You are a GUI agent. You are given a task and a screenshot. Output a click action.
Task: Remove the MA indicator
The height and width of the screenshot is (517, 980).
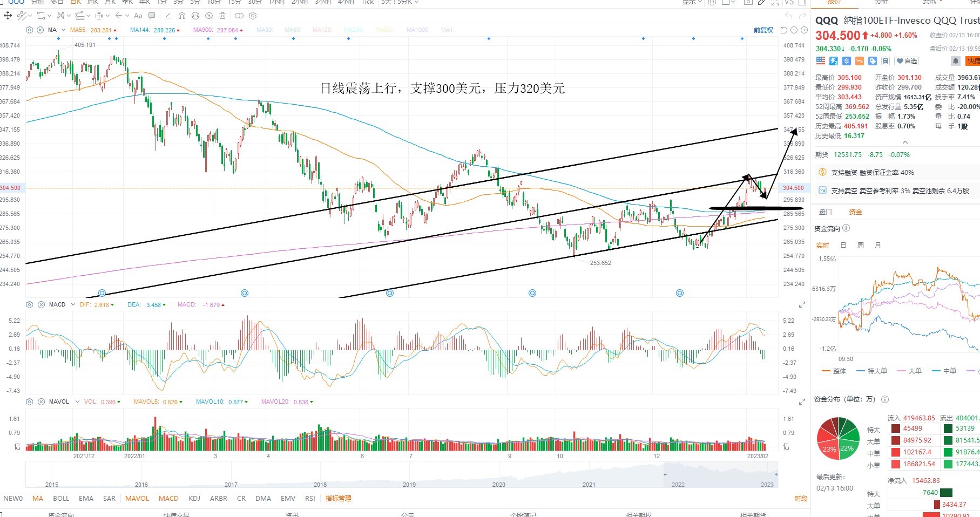pyautogui.click(x=40, y=30)
